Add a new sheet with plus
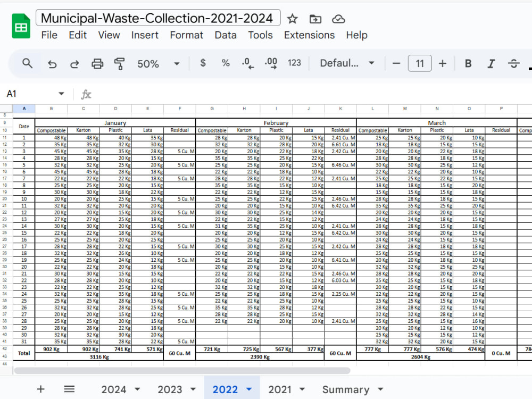 click(41, 389)
